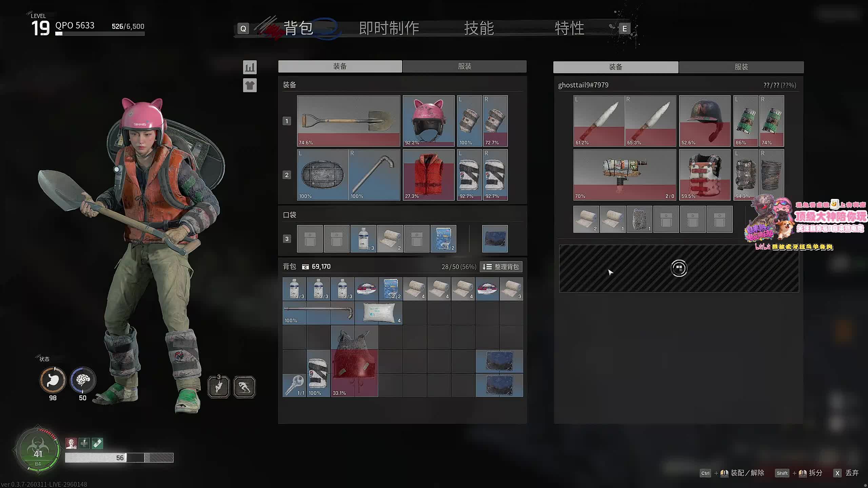The height and width of the screenshot is (488, 868).
Task: Switch player panel to 服装 tab
Action: (x=464, y=66)
